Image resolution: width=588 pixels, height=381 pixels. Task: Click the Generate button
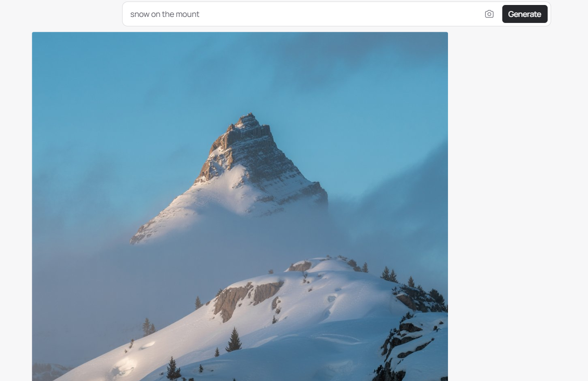(525, 14)
